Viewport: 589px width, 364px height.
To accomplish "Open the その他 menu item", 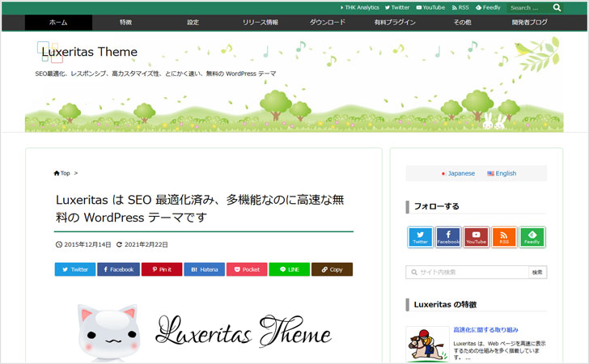I will (x=462, y=23).
